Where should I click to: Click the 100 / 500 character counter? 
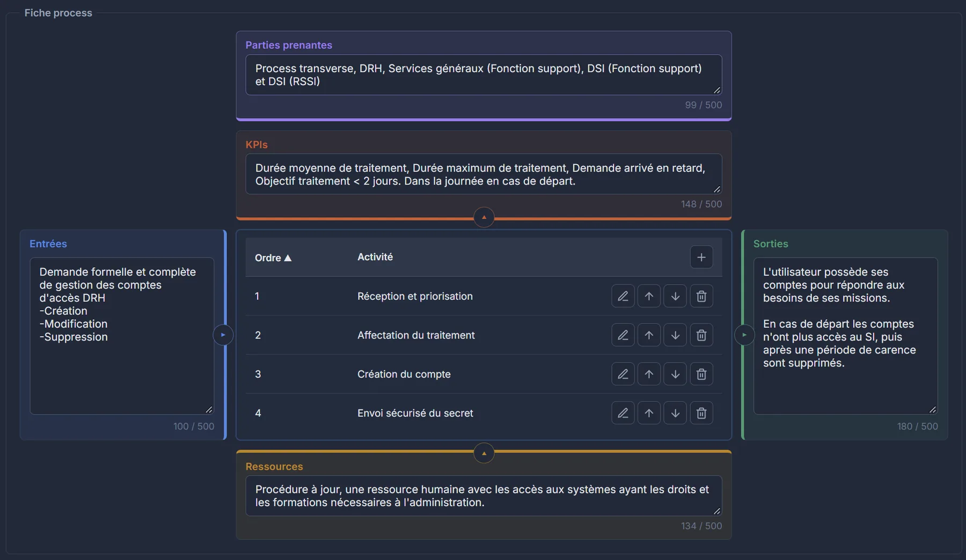click(194, 426)
